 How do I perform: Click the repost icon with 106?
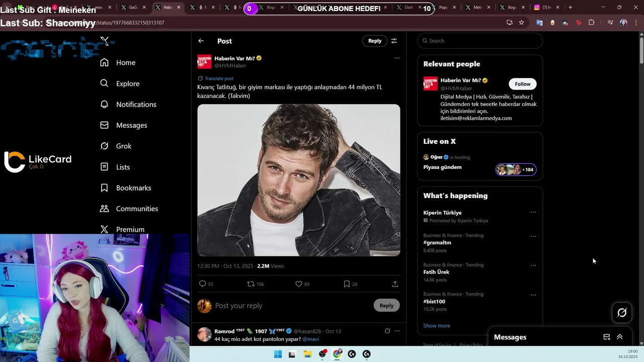pos(251,284)
